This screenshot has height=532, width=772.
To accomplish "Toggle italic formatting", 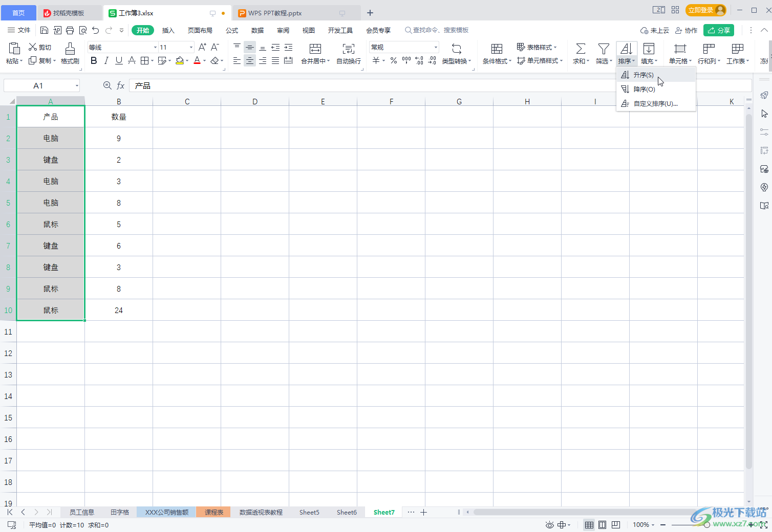I will click(x=106, y=61).
